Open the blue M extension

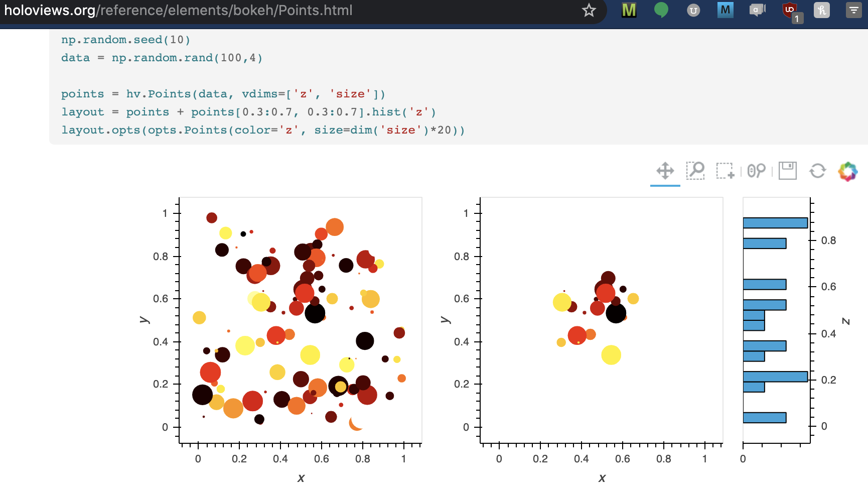pos(725,10)
